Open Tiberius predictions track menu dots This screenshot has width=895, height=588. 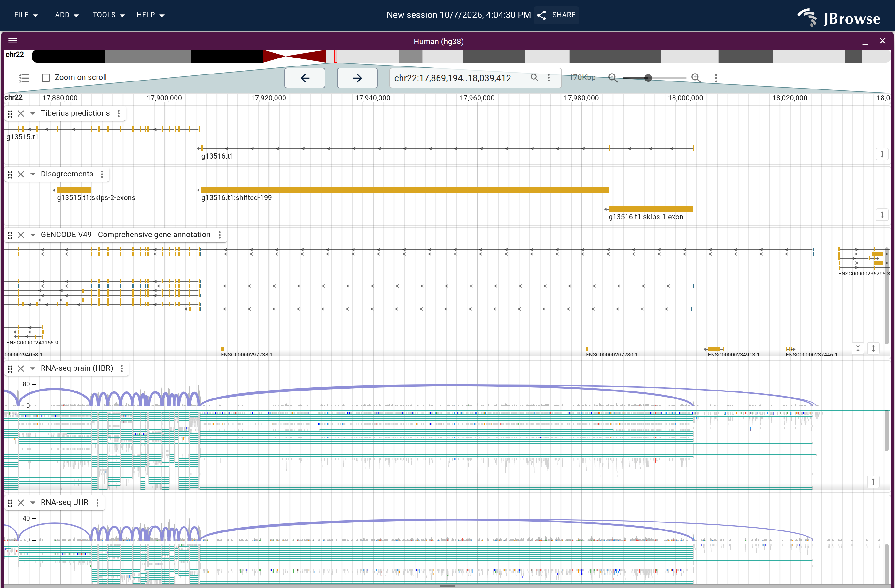point(119,113)
